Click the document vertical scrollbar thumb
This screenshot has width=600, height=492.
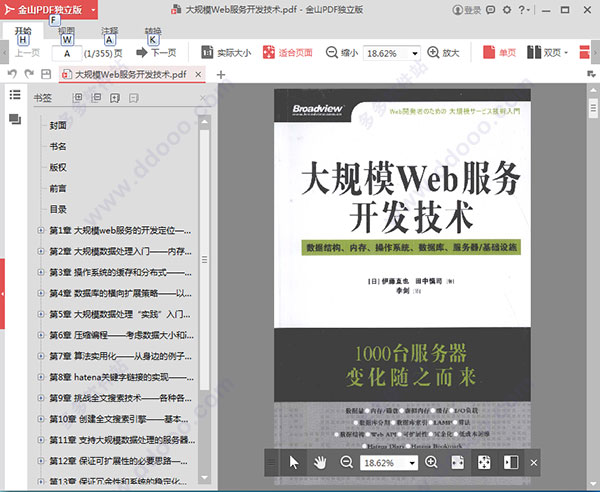tap(593, 108)
